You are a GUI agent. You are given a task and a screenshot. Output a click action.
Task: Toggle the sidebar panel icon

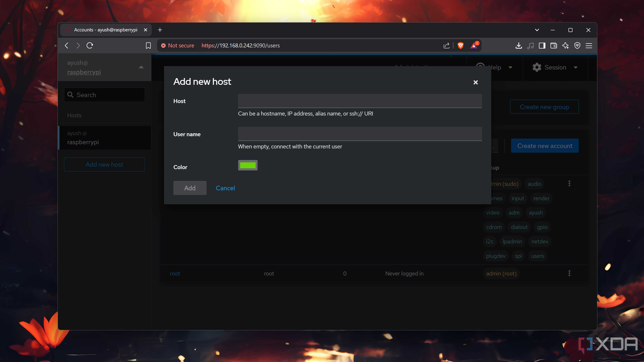click(x=542, y=45)
